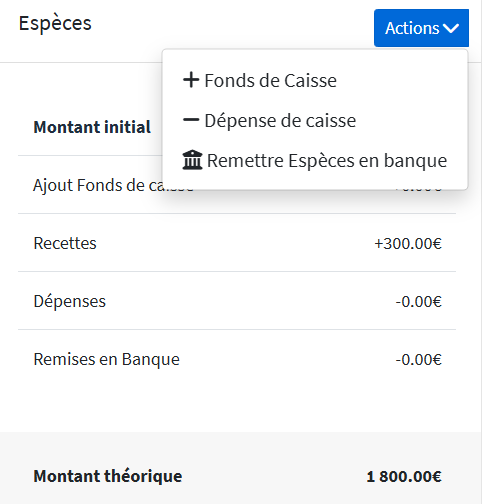Click the Remises en Banque label
Image resolution: width=482 pixels, height=504 pixels.
click(107, 359)
